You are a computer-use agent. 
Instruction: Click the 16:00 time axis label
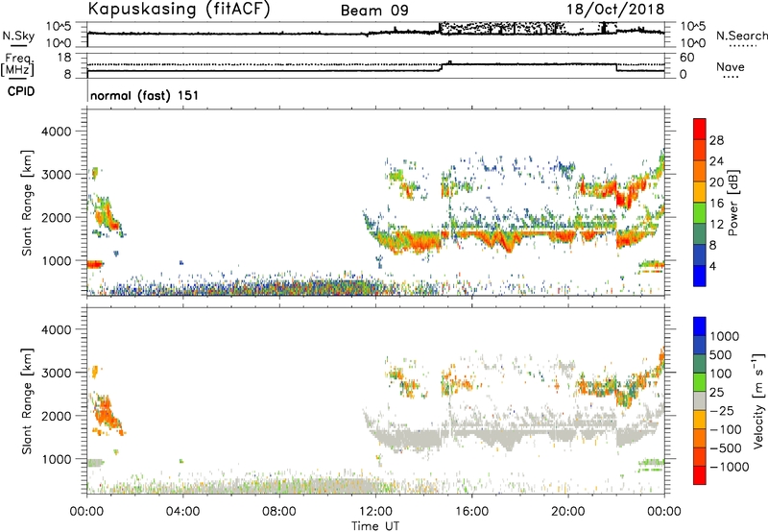471,512
